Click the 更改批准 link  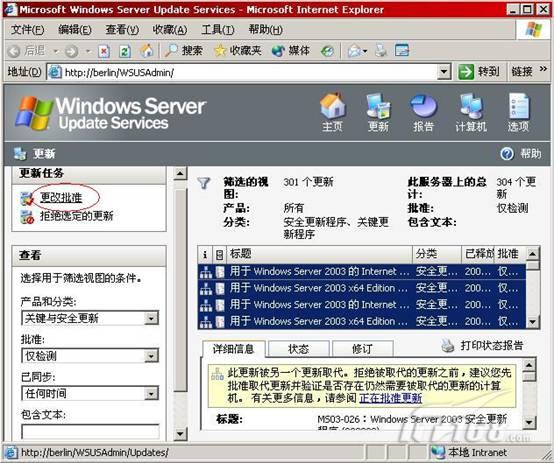coord(61,197)
